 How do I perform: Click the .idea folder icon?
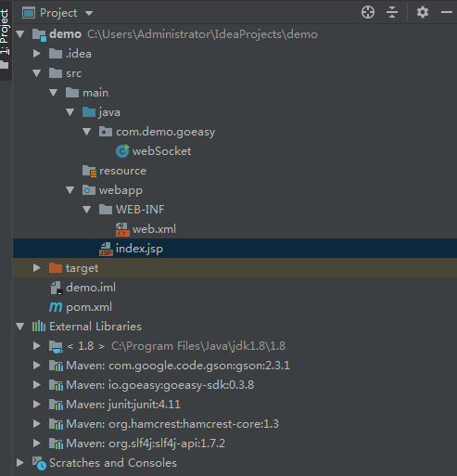[x=56, y=54]
